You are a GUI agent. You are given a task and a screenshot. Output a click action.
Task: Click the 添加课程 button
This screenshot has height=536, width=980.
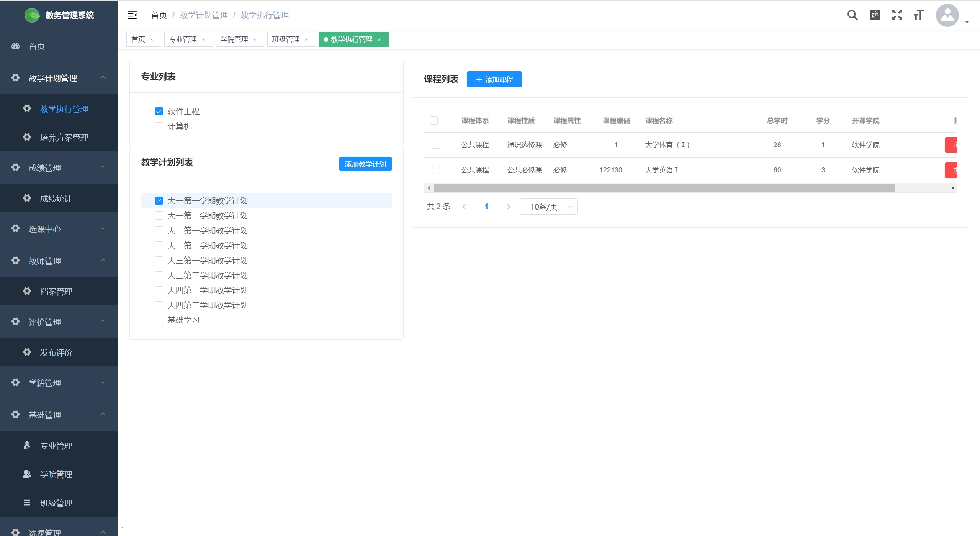[494, 79]
